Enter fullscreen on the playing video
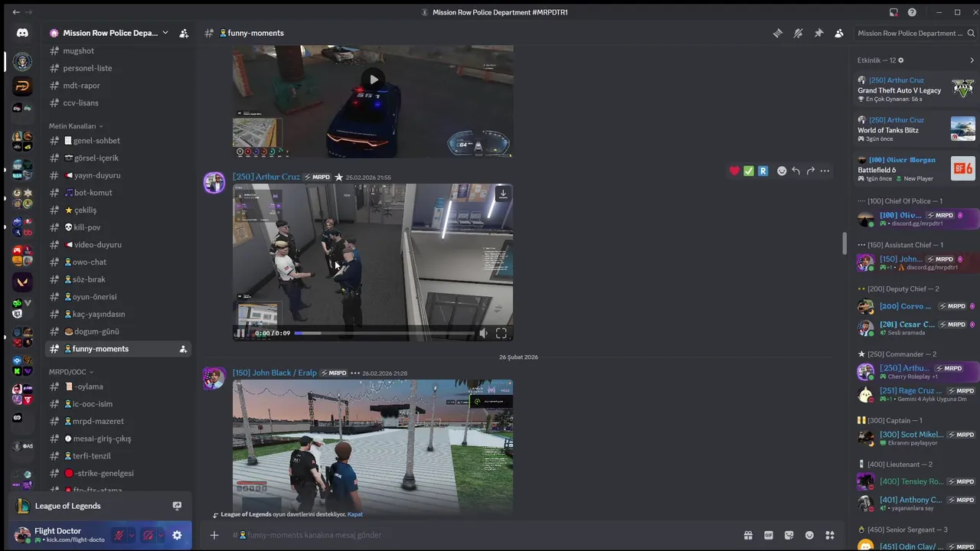The height and width of the screenshot is (551, 980). click(501, 333)
